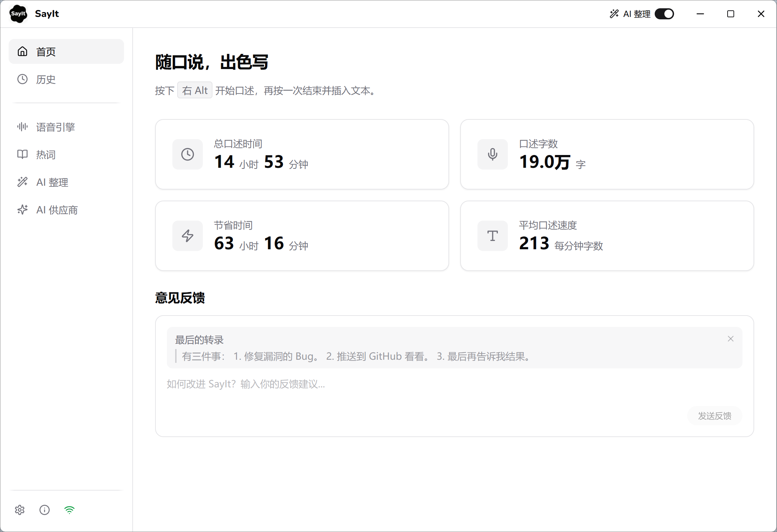Click the clock icon in 总口述时间 card

click(x=188, y=154)
